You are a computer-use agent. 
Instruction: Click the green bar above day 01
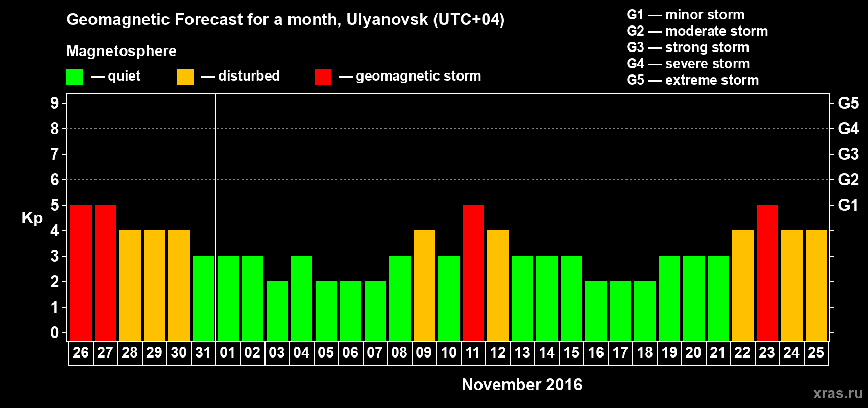228,298
